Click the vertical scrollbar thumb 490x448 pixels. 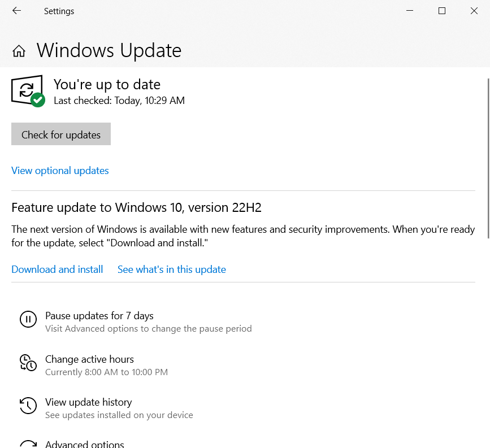488,158
